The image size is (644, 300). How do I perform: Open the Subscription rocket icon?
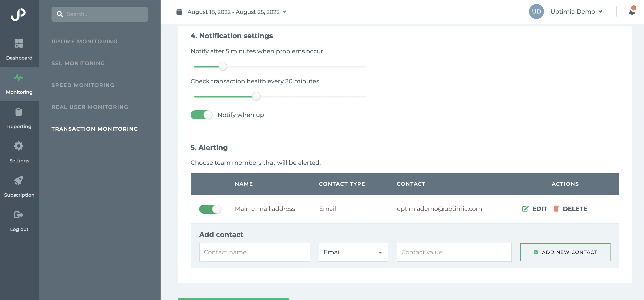pos(19,180)
